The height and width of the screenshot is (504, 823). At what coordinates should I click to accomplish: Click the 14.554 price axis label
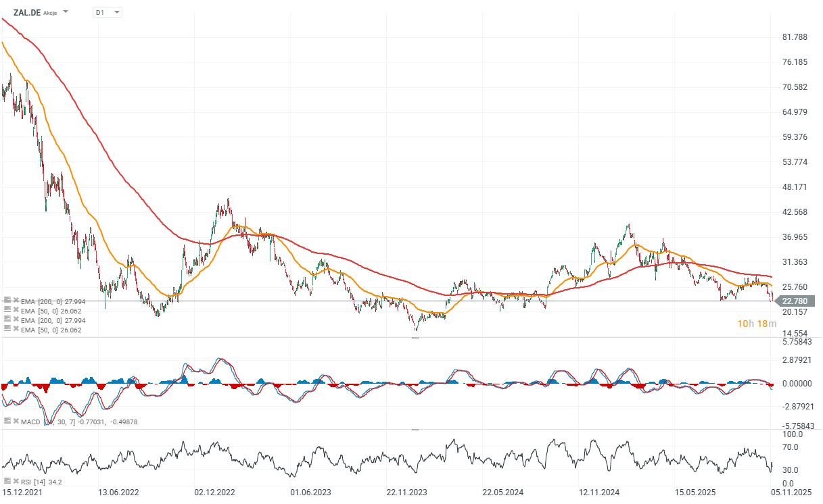(795, 334)
